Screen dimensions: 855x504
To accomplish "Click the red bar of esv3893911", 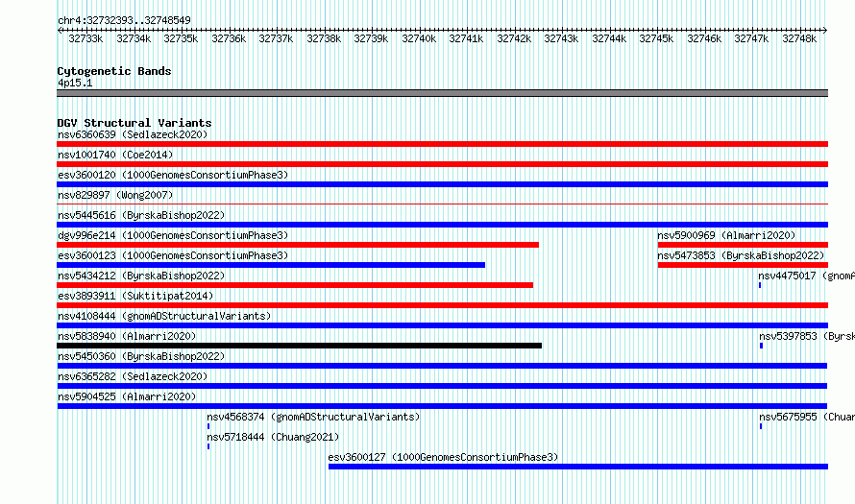I will click(x=442, y=305).
